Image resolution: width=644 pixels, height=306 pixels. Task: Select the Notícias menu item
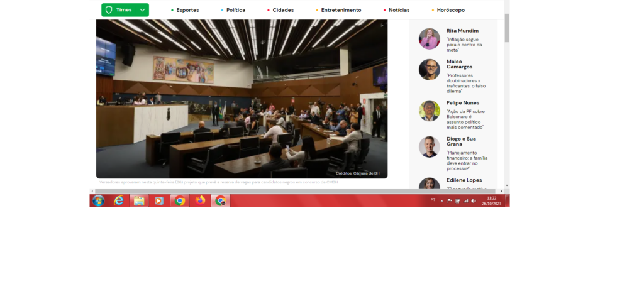399,10
